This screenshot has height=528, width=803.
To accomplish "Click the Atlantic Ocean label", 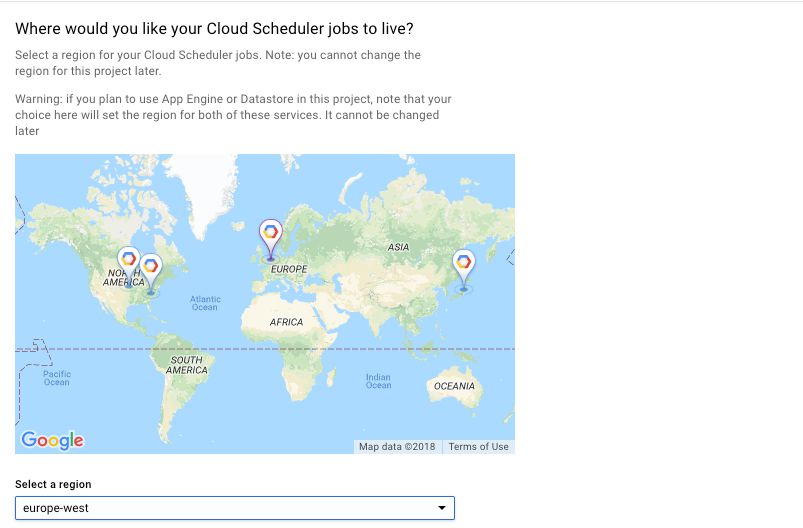I will tap(205, 303).
